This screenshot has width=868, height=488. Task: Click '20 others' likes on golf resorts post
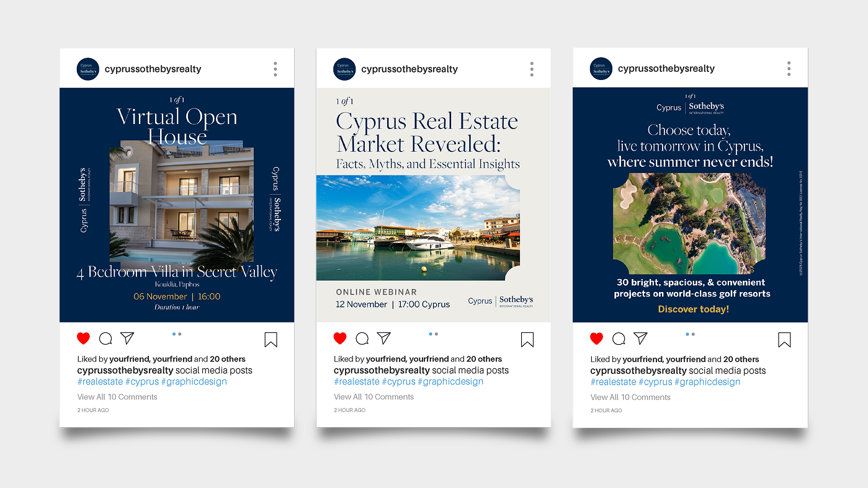point(741,359)
